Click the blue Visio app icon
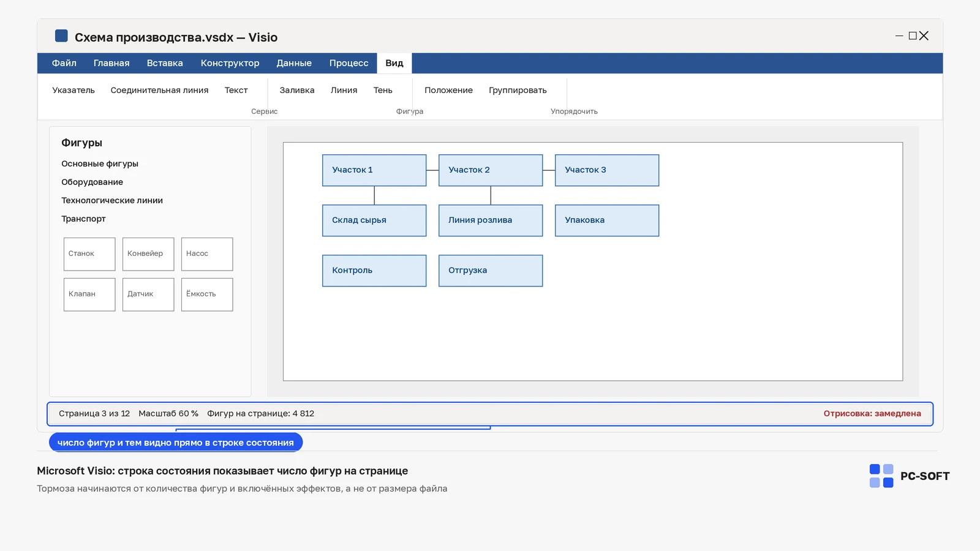Screen dimensions: 980x551 click(61, 36)
